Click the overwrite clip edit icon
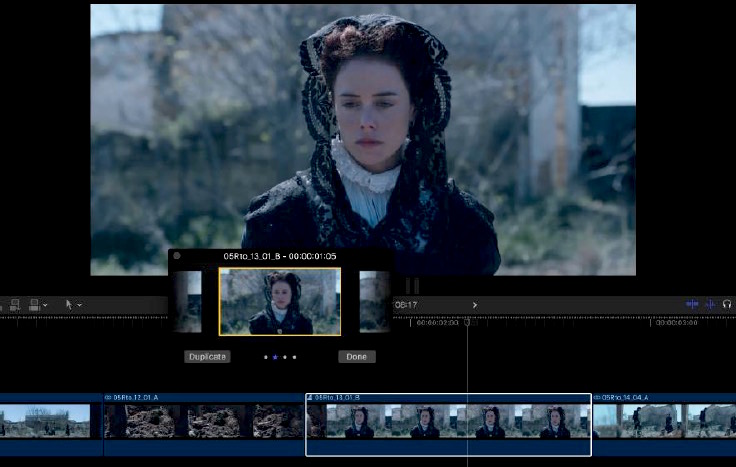This screenshot has height=467, width=736. [x=34, y=305]
